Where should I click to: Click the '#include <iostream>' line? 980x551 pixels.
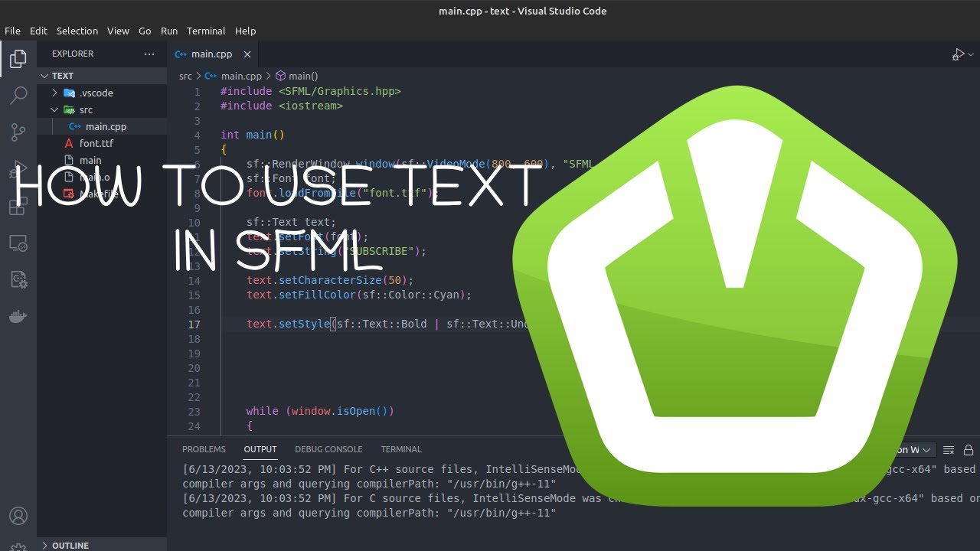click(x=282, y=106)
